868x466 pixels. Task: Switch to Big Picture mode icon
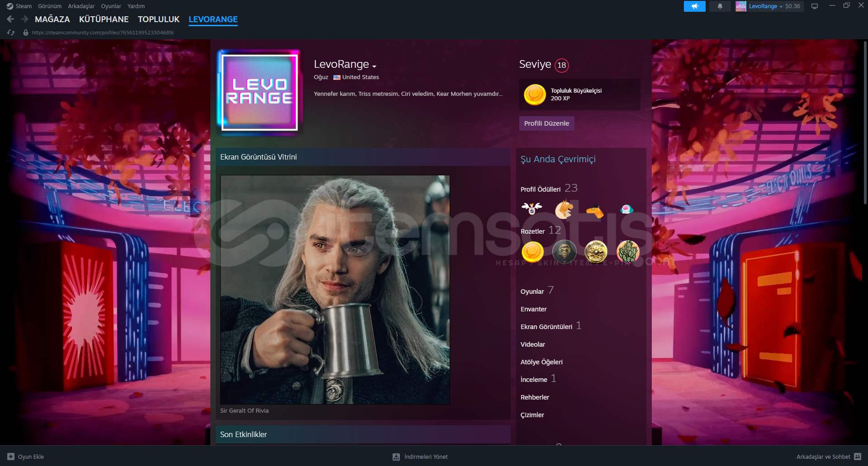815,6
